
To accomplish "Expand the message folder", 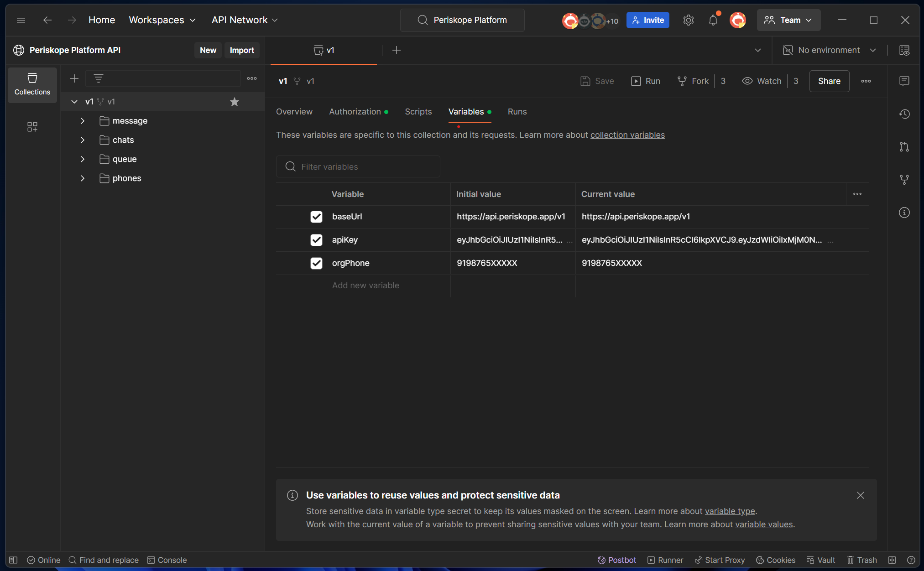I will tap(83, 121).
